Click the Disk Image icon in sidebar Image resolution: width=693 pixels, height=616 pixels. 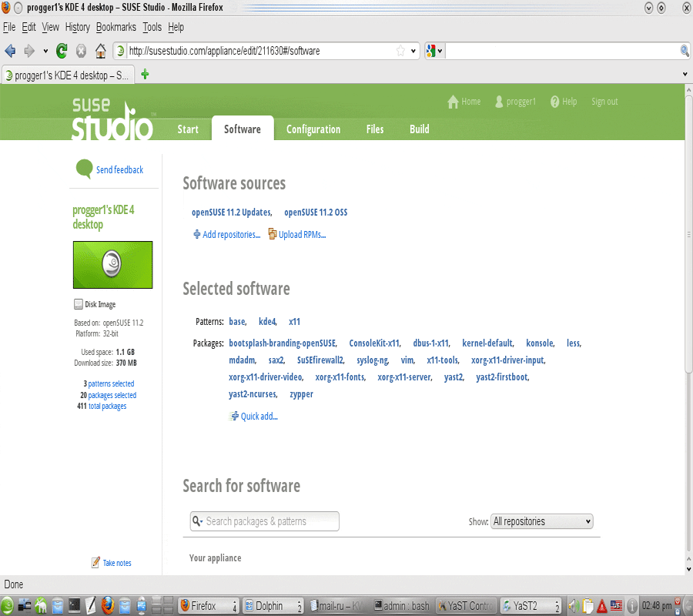pyautogui.click(x=79, y=304)
